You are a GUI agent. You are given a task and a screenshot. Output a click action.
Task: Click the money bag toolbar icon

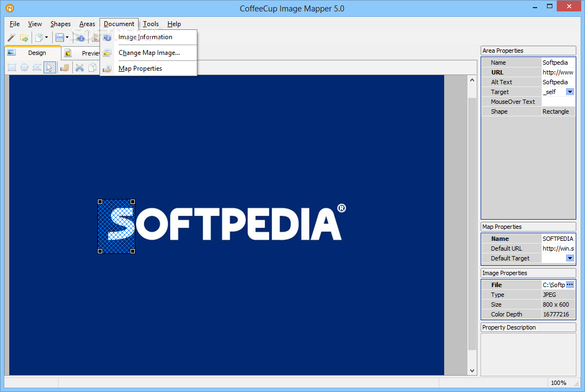(95, 38)
